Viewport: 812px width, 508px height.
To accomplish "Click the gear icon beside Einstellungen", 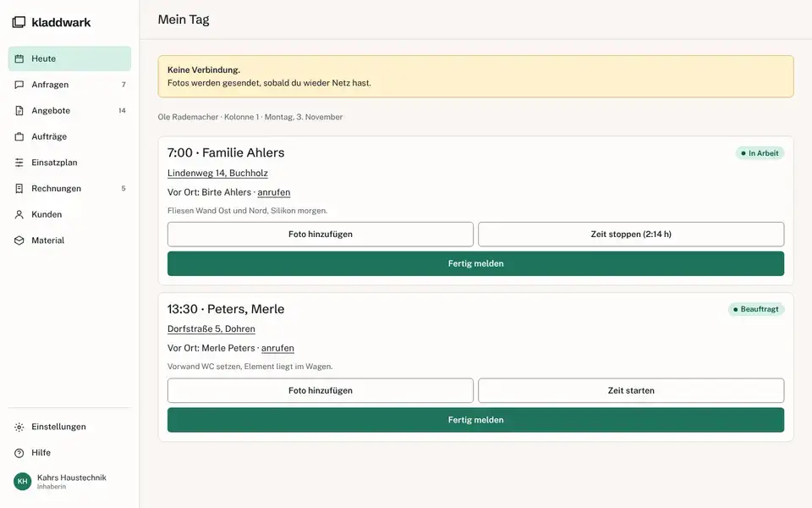I will pos(19,427).
